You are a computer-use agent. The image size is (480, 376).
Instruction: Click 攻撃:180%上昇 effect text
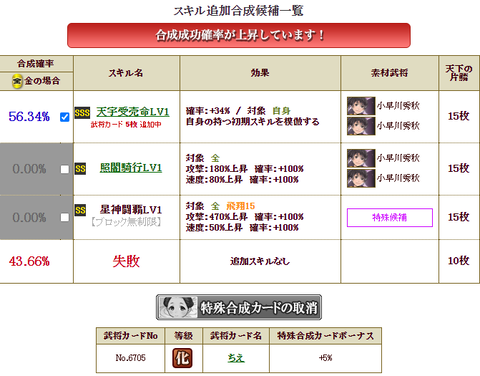(217, 169)
